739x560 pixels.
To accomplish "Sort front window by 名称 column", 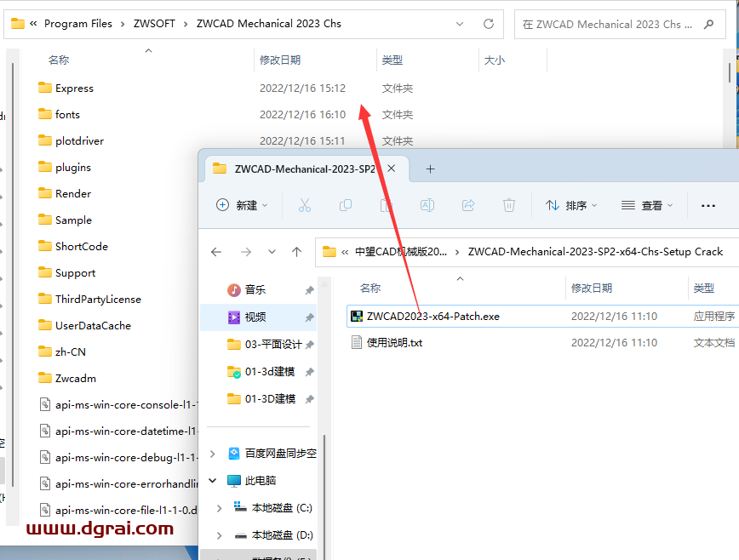I will (x=370, y=289).
